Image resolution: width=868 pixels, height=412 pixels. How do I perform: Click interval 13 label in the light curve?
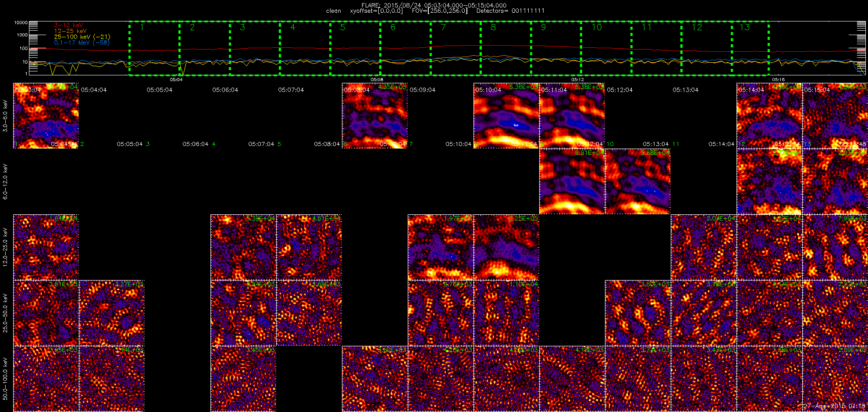click(x=745, y=27)
